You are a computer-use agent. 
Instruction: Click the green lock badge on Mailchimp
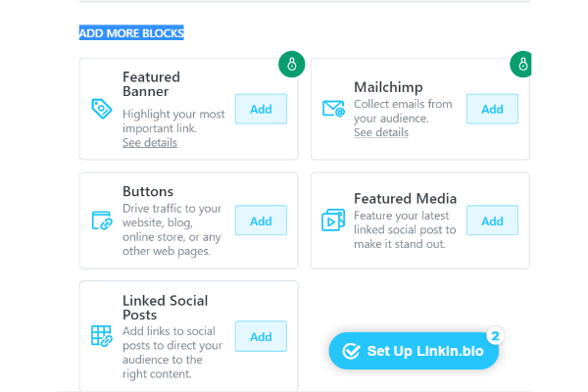pos(521,65)
